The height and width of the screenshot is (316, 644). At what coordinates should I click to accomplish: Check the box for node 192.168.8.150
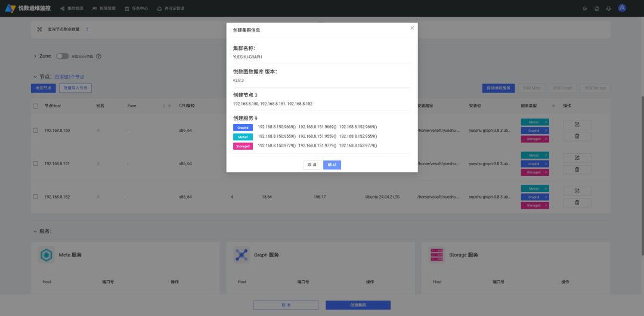(35, 130)
